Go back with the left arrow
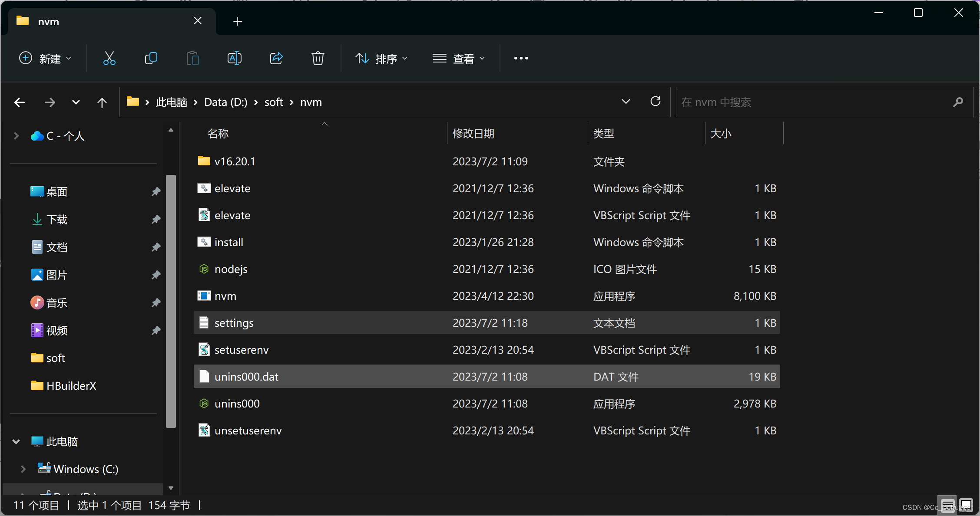This screenshot has width=980, height=516. [x=20, y=102]
